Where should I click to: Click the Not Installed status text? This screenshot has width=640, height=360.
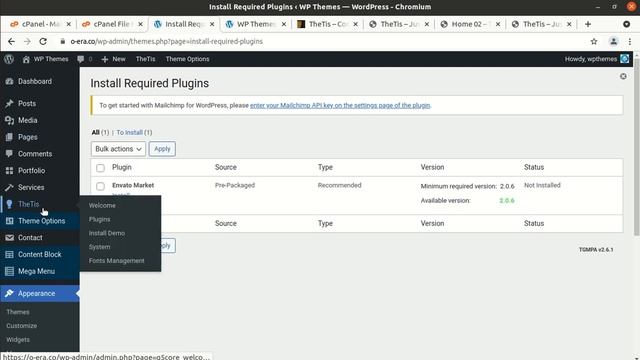tap(542, 185)
